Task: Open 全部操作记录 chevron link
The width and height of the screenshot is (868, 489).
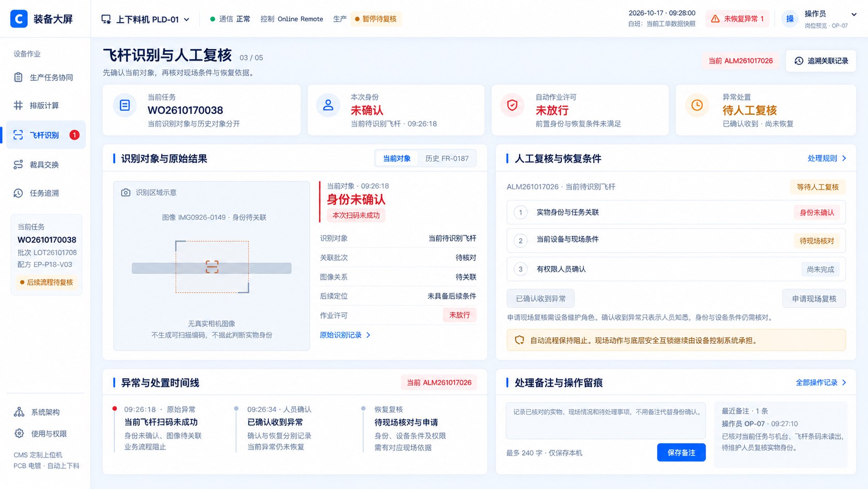Action: 821,382
